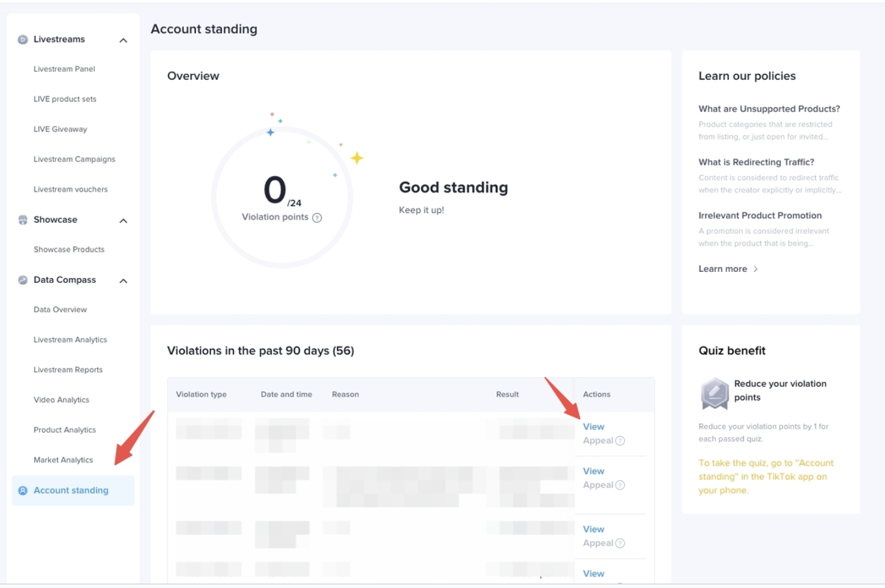Collapse the Showcase sidebar section
The height and width of the screenshot is (588, 885).
pyautogui.click(x=123, y=221)
